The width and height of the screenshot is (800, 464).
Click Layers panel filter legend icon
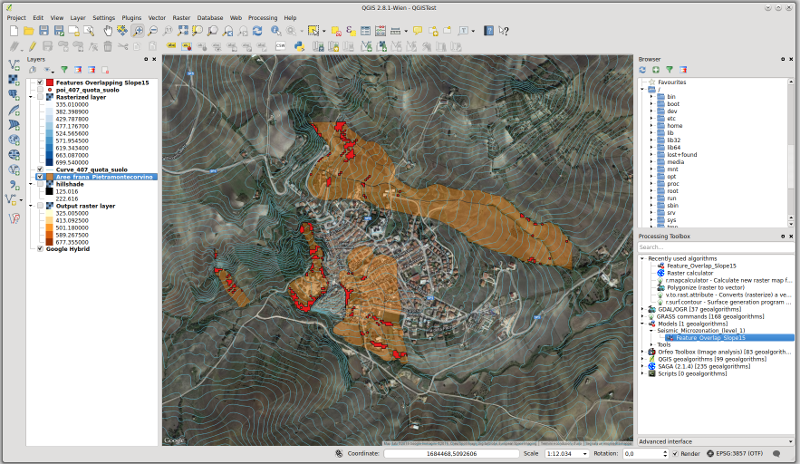tap(63, 70)
